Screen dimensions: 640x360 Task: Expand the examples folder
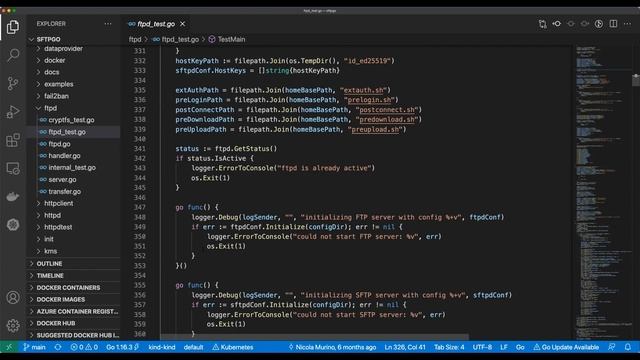coord(73,84)
